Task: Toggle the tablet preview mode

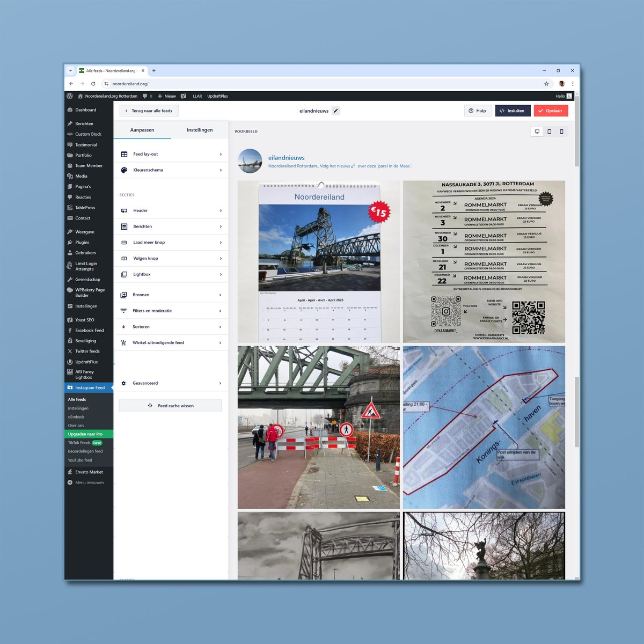Action: tap(549, 131)
